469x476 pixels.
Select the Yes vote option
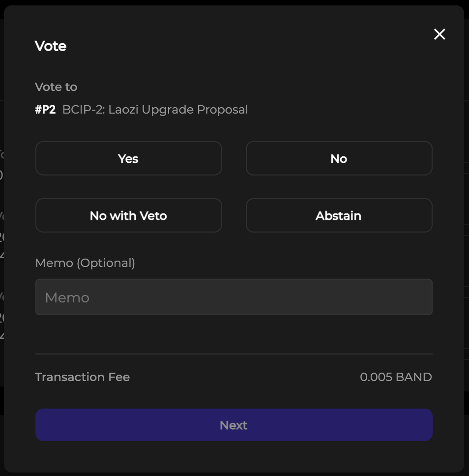pyautogui.click(x=128, y=158)
